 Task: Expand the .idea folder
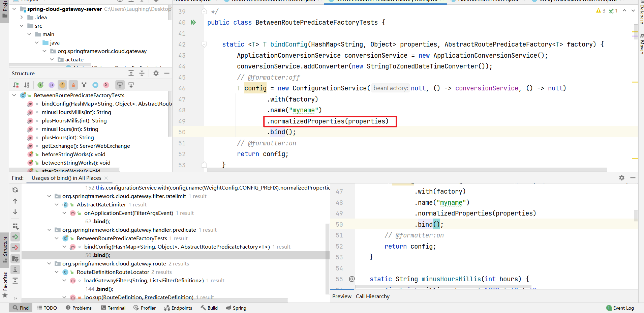(22, 17)
